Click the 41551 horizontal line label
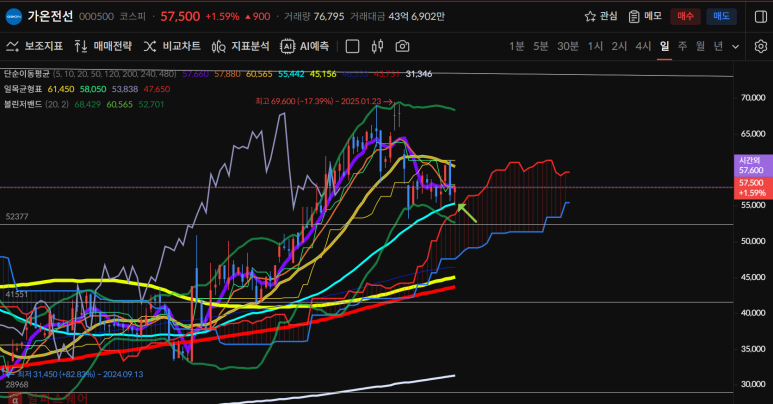This screenshot has height=404, width=773. tap(17, 294)
